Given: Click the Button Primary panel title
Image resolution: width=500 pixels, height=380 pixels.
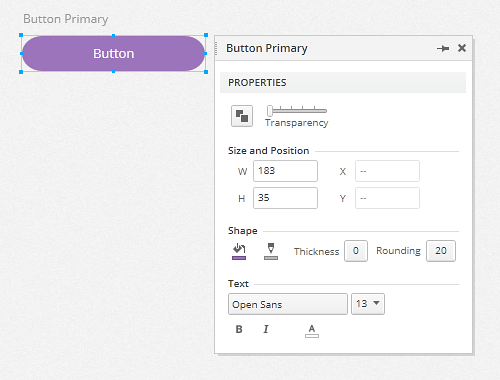Looking at the screenshot, I should [267, 48].
